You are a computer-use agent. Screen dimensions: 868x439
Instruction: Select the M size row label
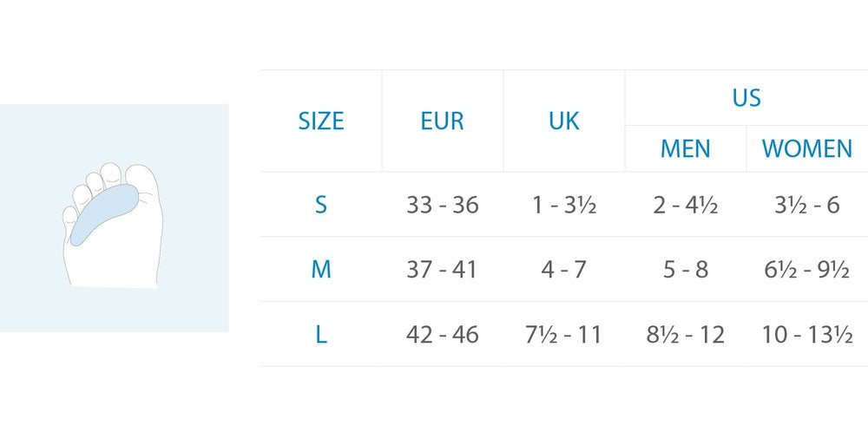pyautogui.click(x=321, y=270)
